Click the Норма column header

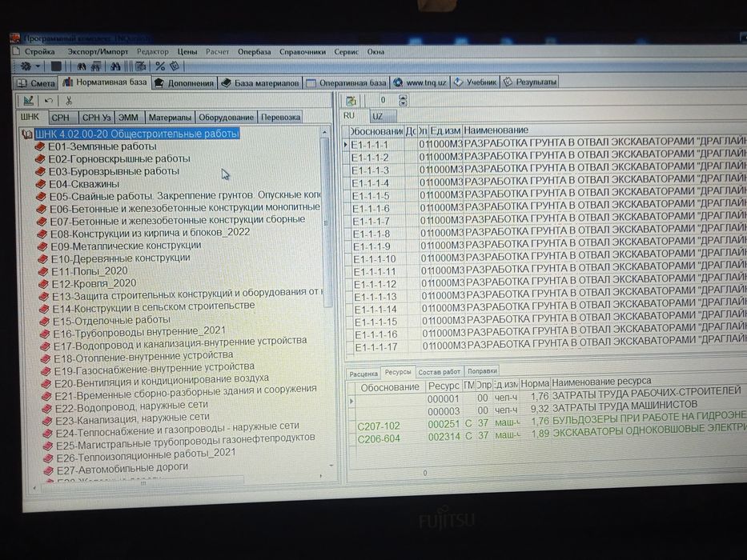[535, 383]
